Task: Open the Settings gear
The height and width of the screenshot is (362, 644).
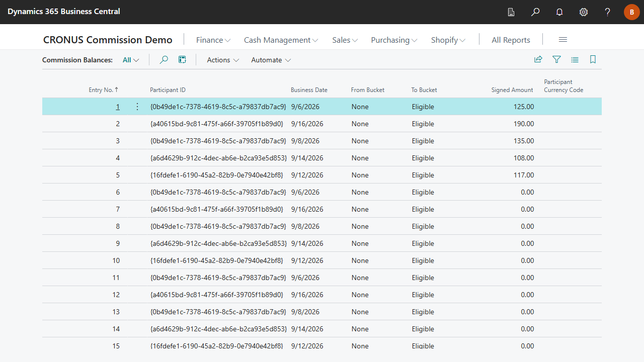Action: pyautogui.click(x=584, y=12)
